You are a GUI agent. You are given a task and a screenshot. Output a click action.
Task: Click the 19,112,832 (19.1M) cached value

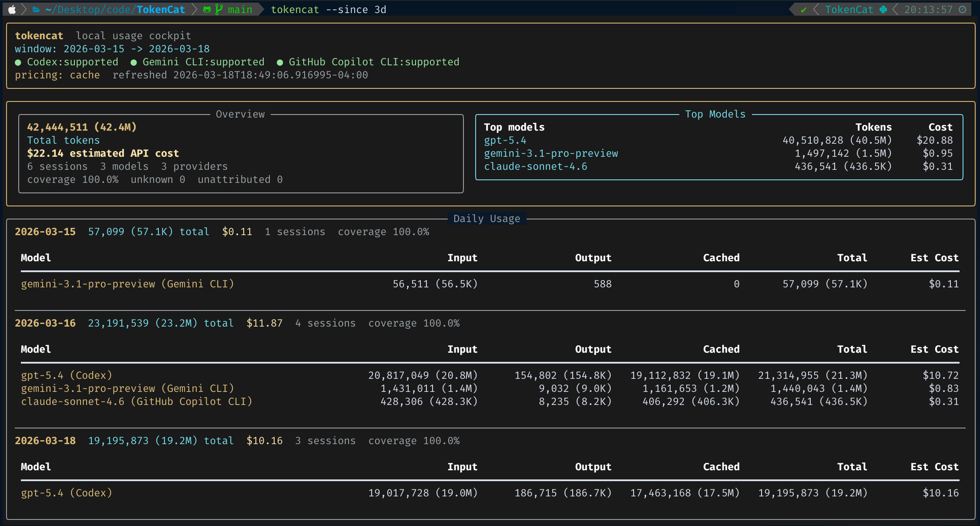click(x=685, y=375)
